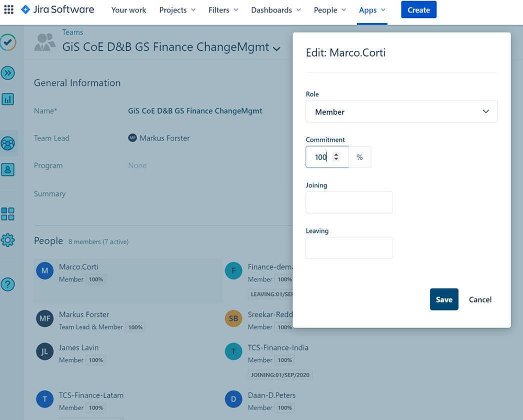Open the Filters dropdown menu

click(223, 10)
